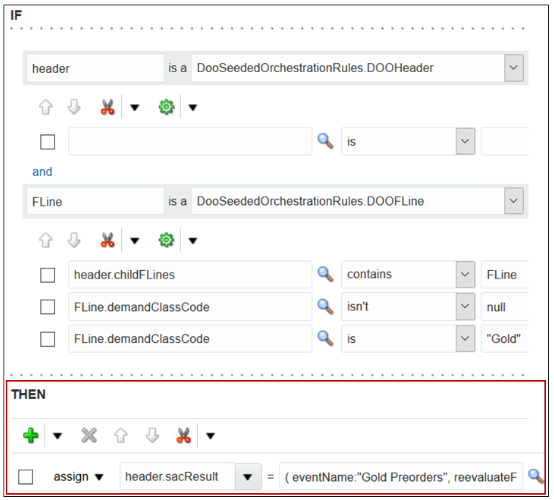Viewport: 554px width, 500px height.
Task: Click scissors cut icon in THEN toolbar
Action: tap(183, 435)
